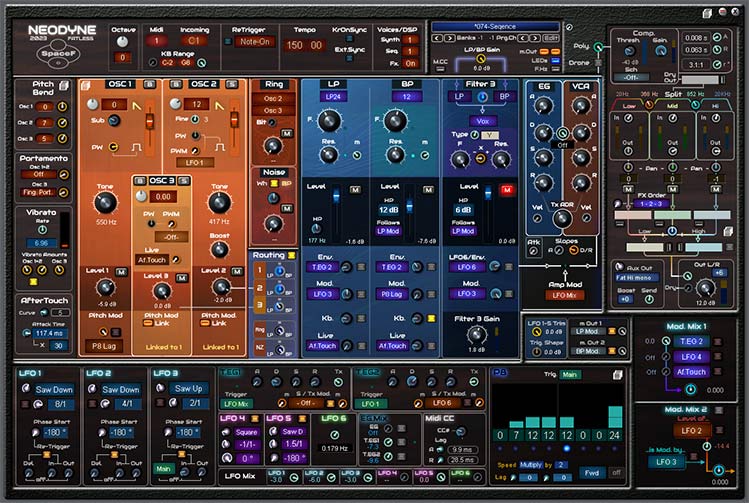
Task: Click the Tempo 150 value field
Action: point(294,45)
